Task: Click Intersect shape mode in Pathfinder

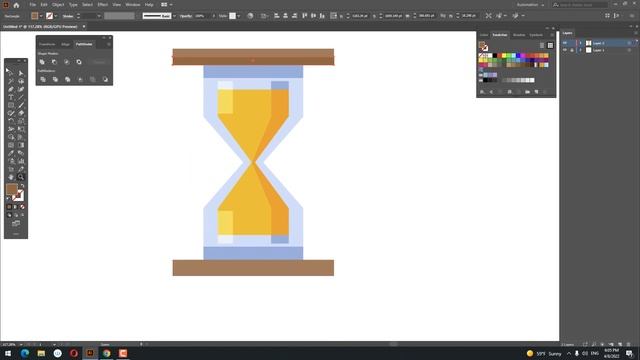Action: point(67,62)
